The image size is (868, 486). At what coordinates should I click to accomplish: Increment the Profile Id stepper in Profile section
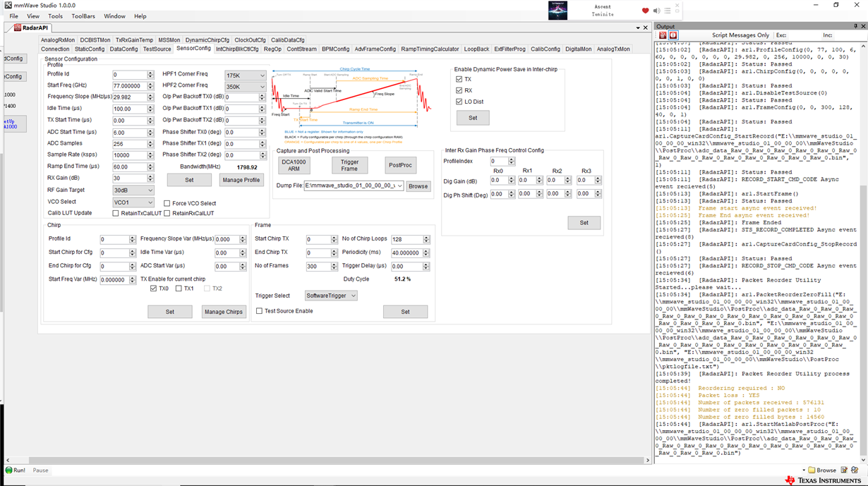(x=150, y=73)
